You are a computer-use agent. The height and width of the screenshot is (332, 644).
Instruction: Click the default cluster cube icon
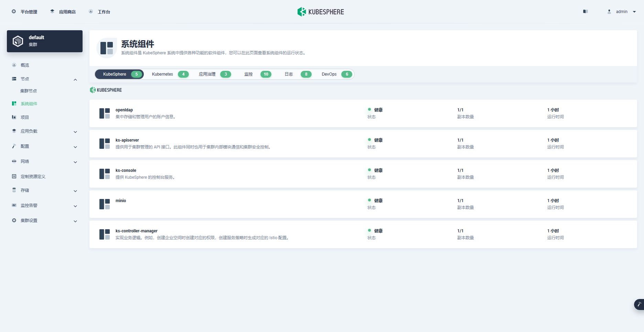coord(18,41)
